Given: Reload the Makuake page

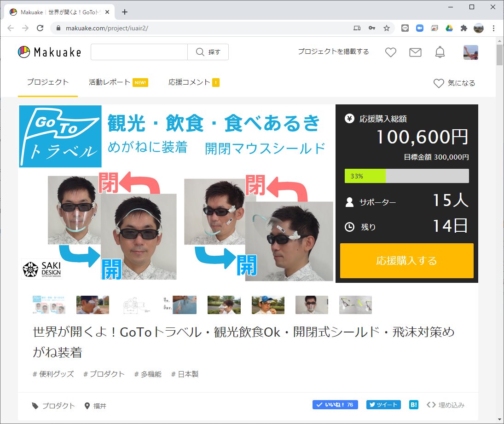Looking at the screenshot, I should (x=40, y=28).
